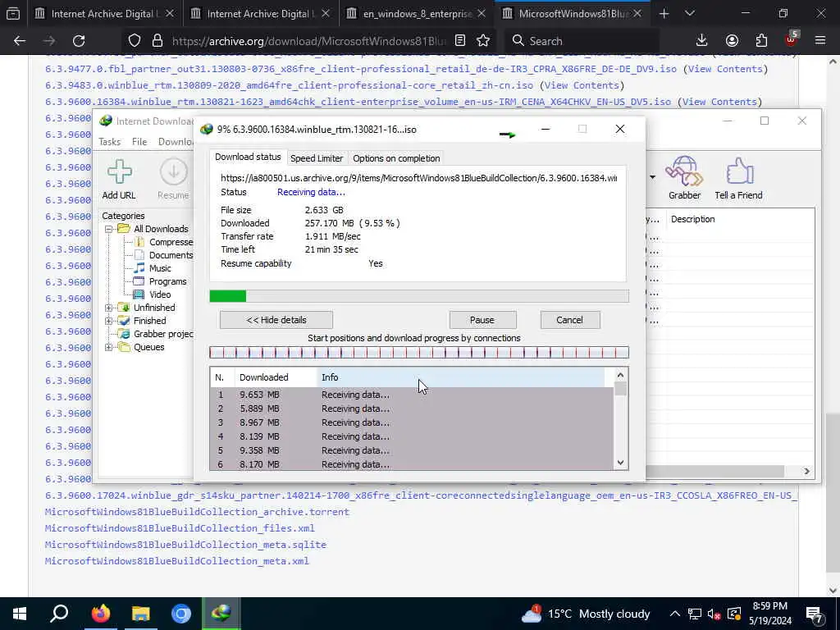The height and width of the screenshot is (630, 840).
Task: Expand the Finished category node
Action: tap(109, 321)
